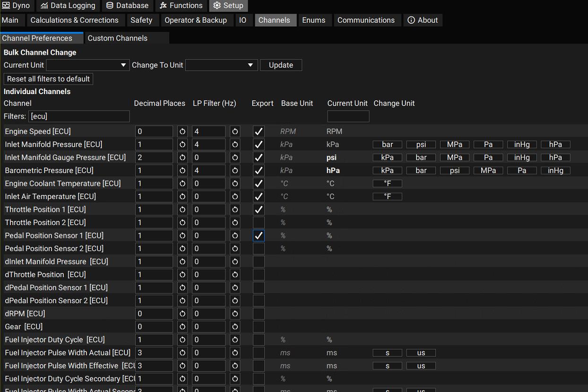Click the channel Filters text field

(x=79, y=116)
